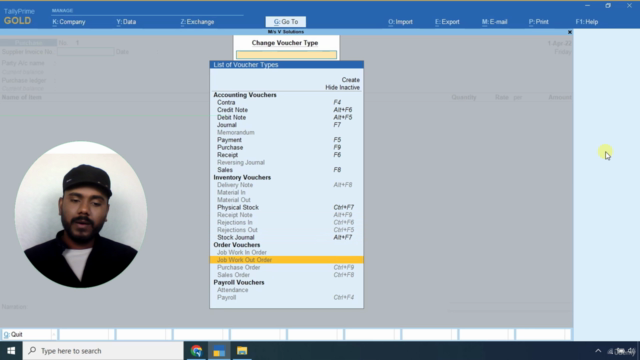Open the Y: Data menu

point(126,22)
